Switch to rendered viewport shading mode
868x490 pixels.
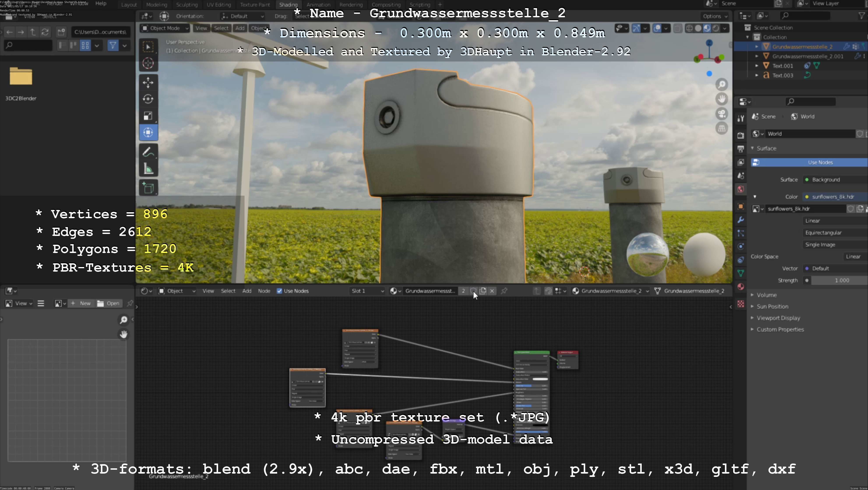pos(716,28)
